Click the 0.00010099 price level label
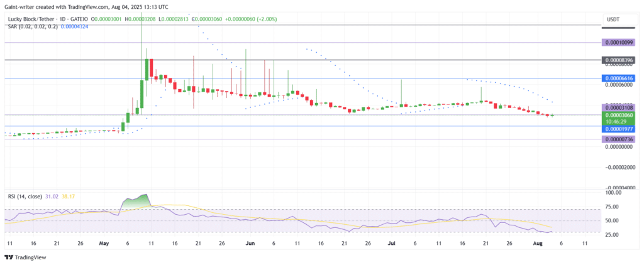This screenshot has height=265, width=644. coord(618,42)
